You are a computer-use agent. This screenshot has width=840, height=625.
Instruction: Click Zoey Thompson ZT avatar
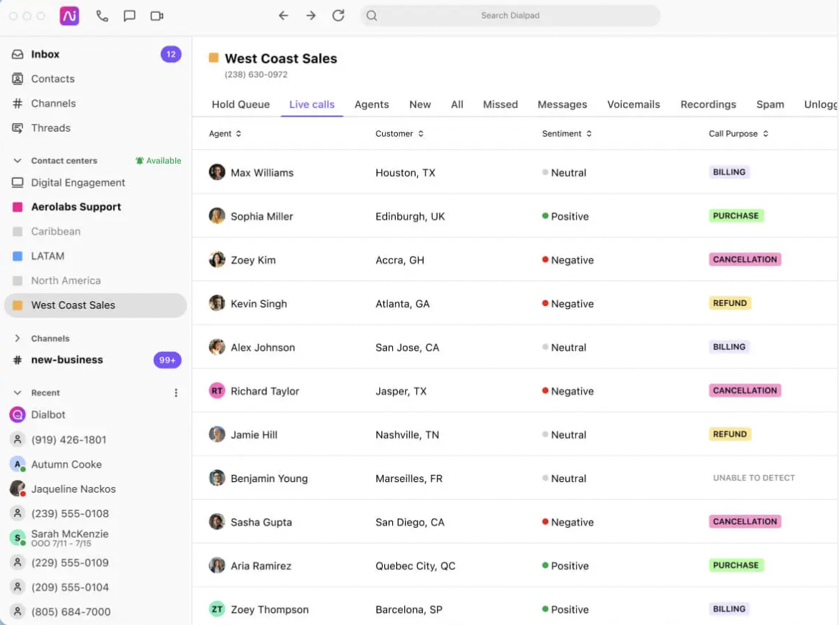tap(217, 609)
